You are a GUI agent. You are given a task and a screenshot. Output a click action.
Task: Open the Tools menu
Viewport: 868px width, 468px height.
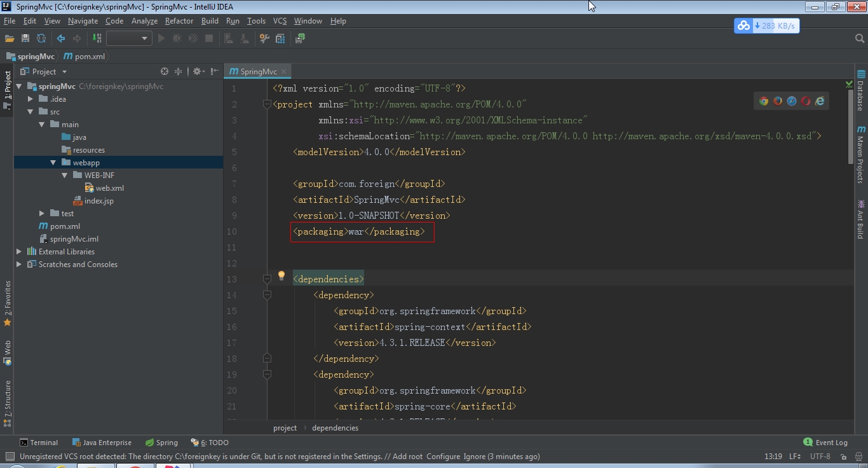click(x=256, y=21)
